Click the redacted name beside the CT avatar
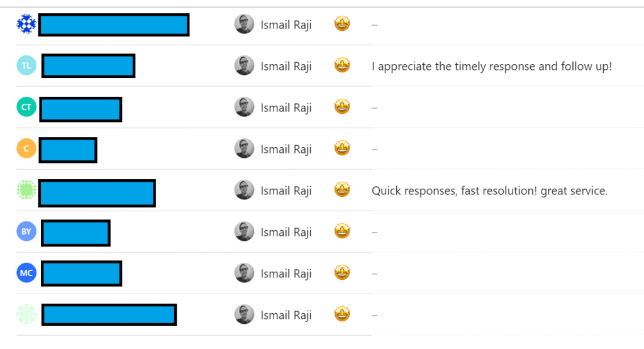 coord(80,109)
